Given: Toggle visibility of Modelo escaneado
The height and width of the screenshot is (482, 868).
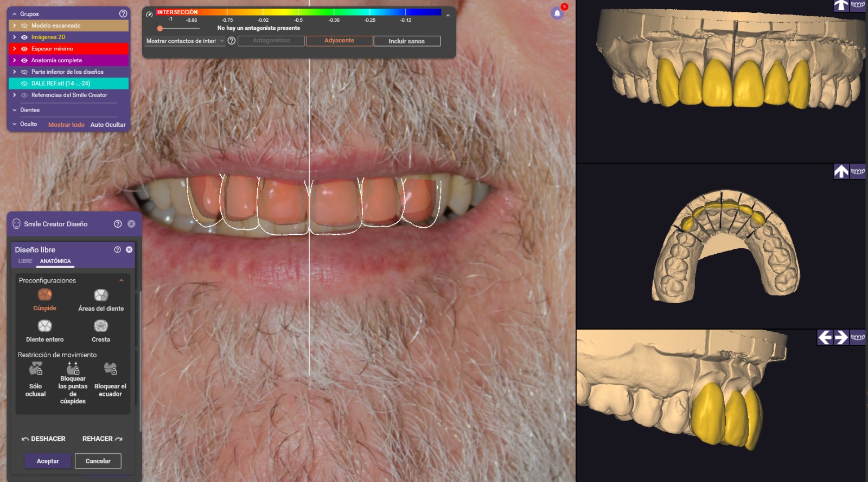Looking at the screenshot, I should point(24,25).
